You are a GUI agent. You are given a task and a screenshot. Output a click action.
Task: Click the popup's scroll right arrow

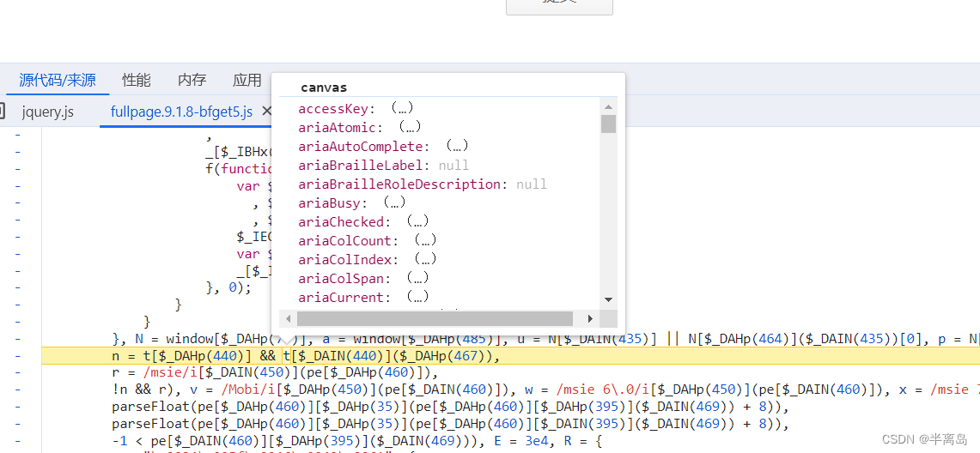(x=591, y=318)
